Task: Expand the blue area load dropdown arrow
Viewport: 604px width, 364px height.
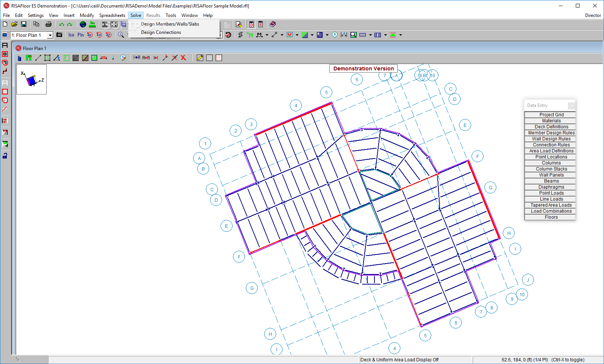Action: coord(327,35)
